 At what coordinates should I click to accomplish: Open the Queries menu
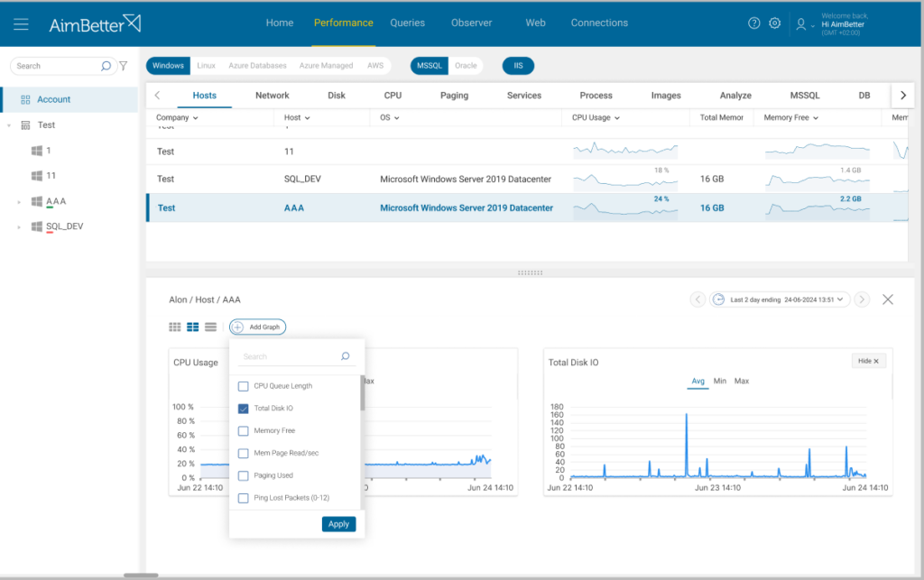point(407,23)
